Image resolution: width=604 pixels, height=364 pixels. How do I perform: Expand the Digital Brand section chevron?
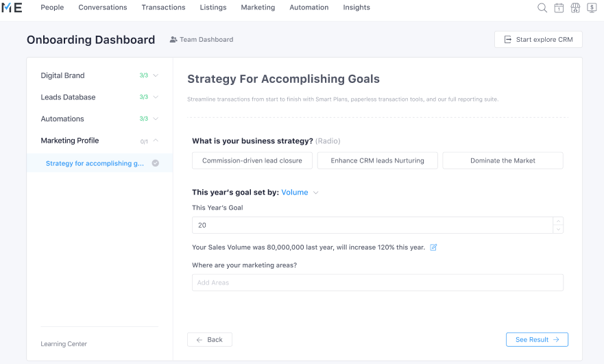[x=156, y=75]
